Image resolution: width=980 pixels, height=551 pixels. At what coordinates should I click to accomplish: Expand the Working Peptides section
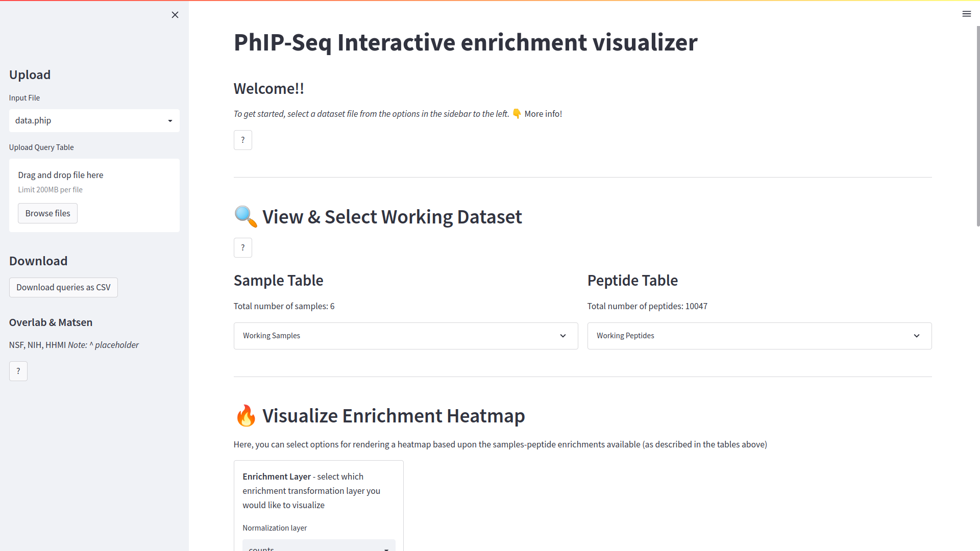[759, 336]
